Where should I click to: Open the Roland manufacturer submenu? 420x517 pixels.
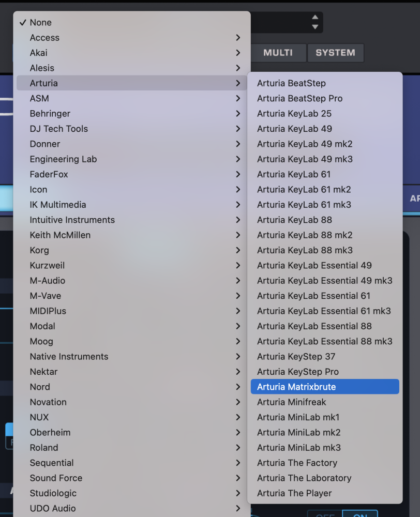pos(132,447)
